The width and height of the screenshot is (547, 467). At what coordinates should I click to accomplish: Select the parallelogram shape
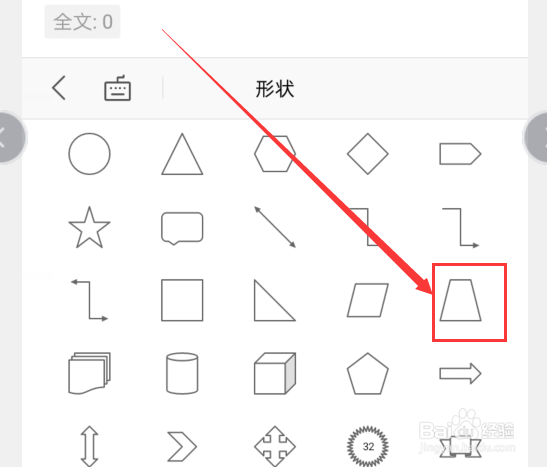pos(368,300)
